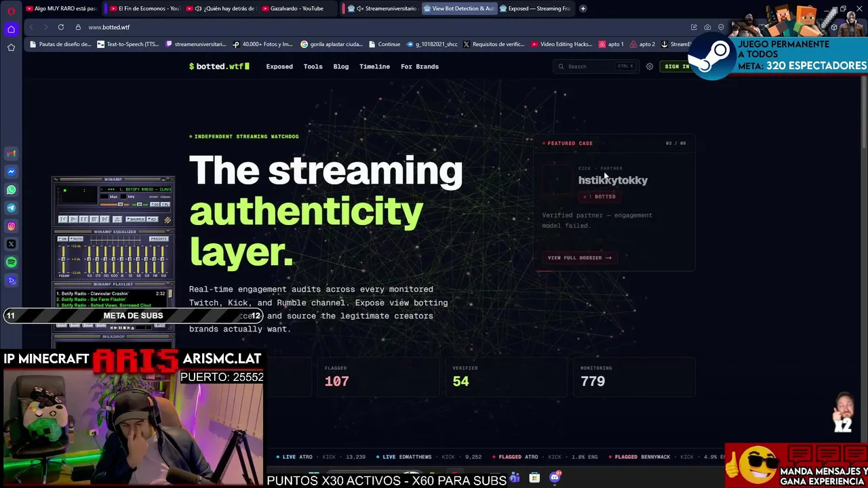868x488 pixels.
Task: Open the For Brands nav item
Action: coord(420,66)
